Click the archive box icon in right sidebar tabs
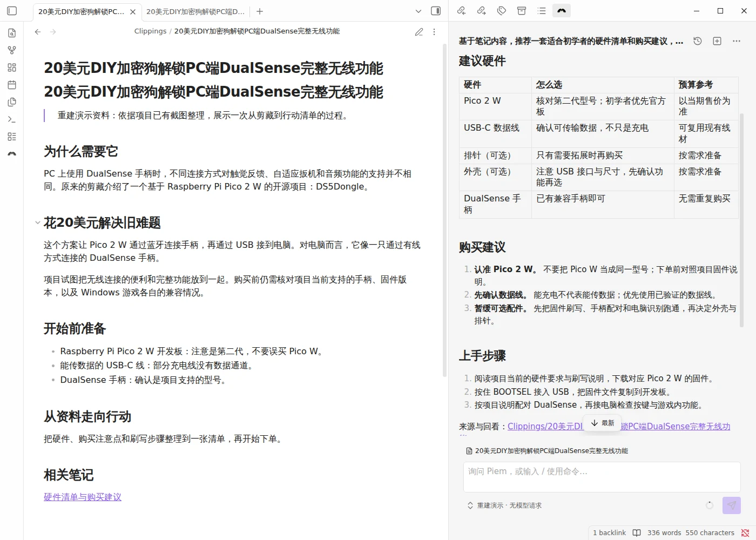 point(522,11)
